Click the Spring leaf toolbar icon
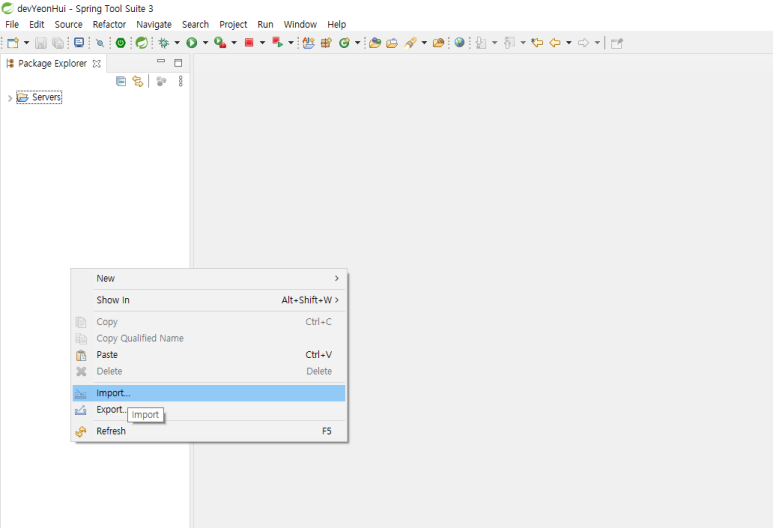773x528 pixels. 141,43
